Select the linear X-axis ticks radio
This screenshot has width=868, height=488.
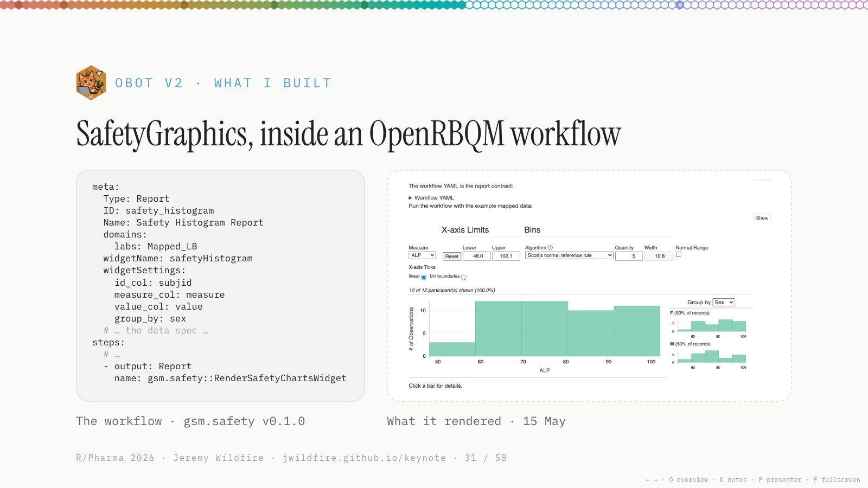click(x=424, y=277)
